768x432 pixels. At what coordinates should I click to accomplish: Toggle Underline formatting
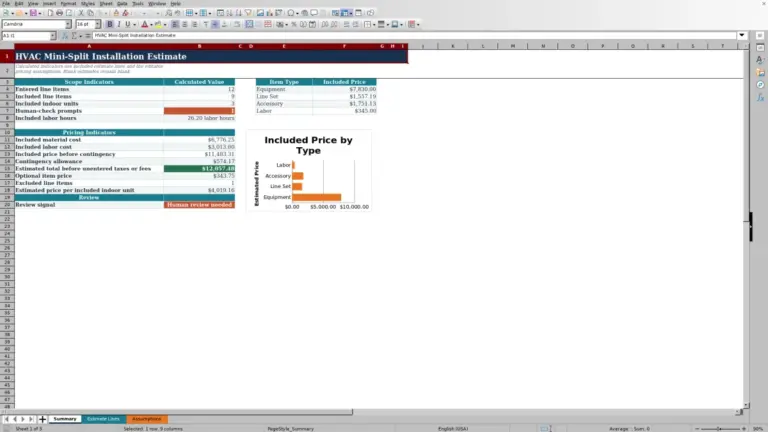tap(128, 24)
